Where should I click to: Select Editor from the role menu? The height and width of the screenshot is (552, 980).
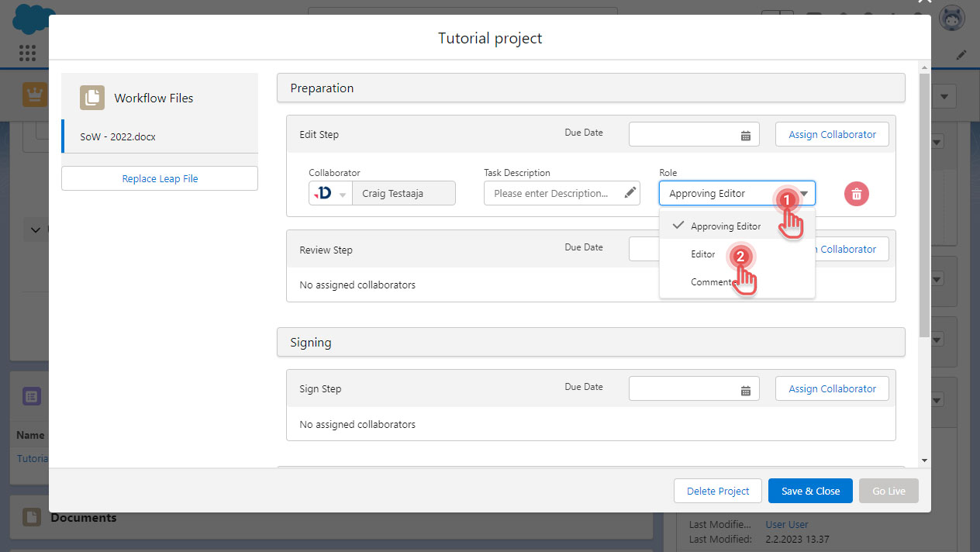[x=702, y=254]
